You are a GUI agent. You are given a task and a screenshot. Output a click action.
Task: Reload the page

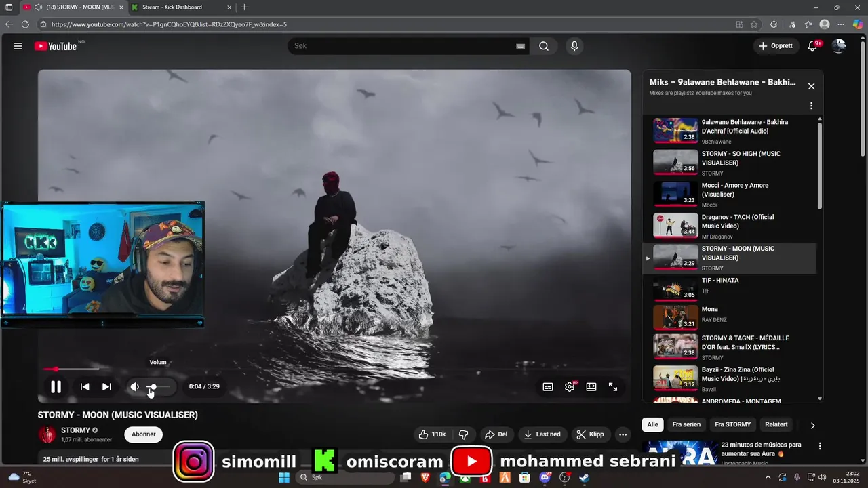tap(25, 24)
